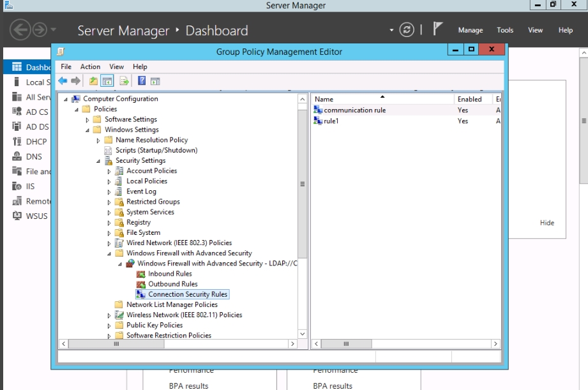Select the Restricted Groups tree item
The height and width of the screenshot is (390, 588).
pyautogui.click(x=153, y=202)
